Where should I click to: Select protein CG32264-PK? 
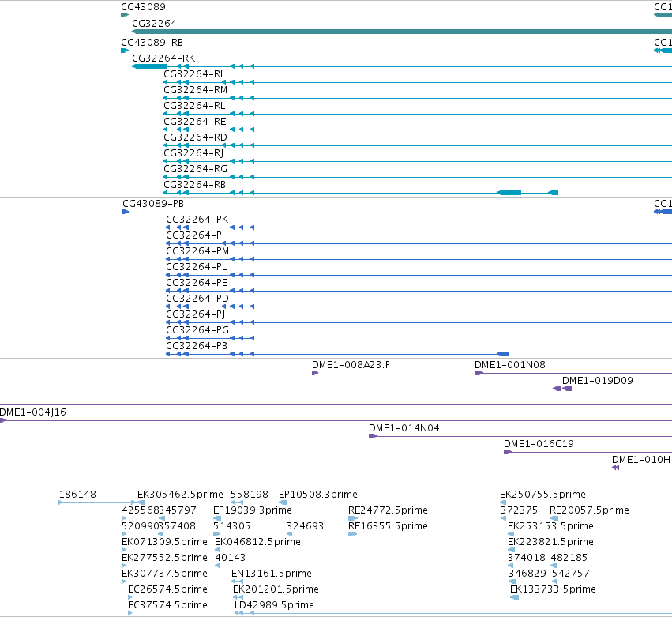tap(197, 220)
